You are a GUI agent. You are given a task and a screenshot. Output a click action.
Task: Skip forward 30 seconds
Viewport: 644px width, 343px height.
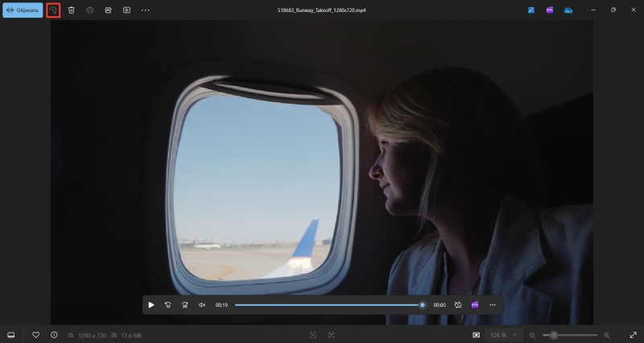[185, 305]
